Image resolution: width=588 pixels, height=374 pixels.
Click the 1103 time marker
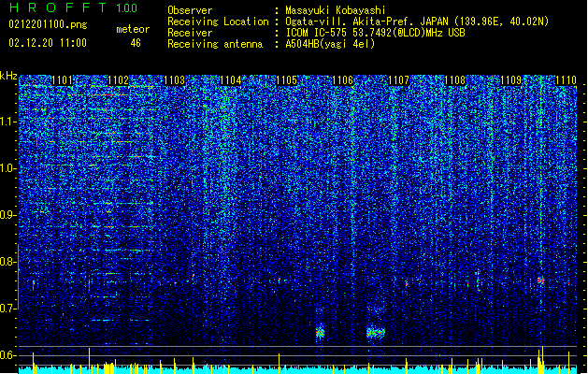(175, 80)
